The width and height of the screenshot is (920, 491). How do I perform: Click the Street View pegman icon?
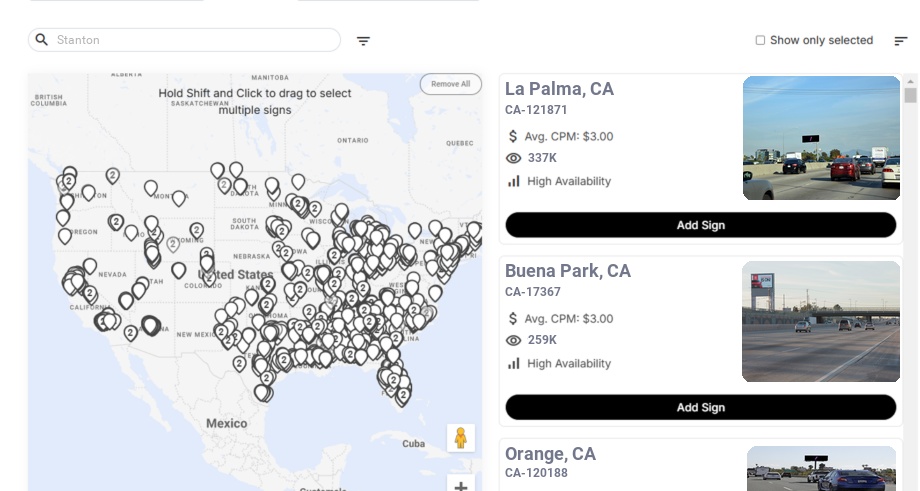pos(460,438)
